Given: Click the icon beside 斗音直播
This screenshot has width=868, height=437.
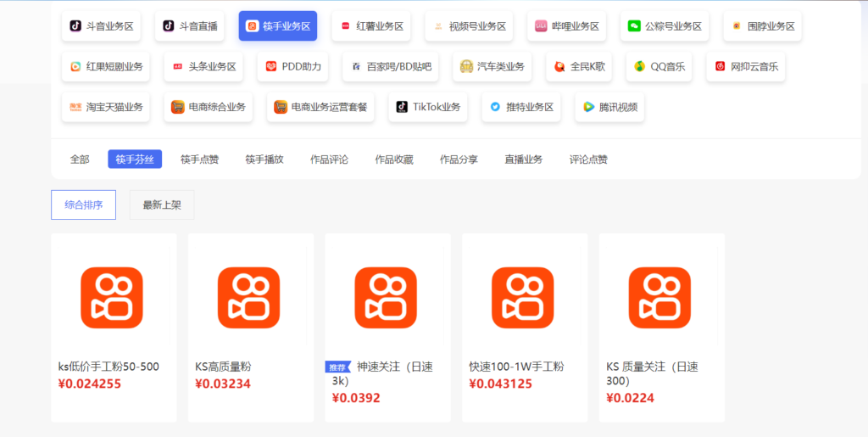Looking at the screenshot, I should coord(169,26).
